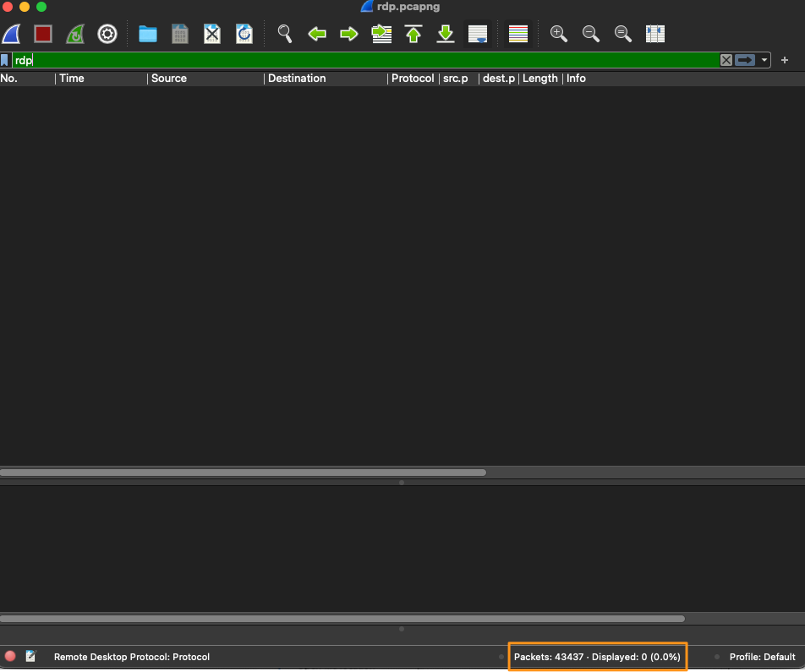Restart the current capture
The height and width of the screenshot is (672, 805).
[75, 34]
